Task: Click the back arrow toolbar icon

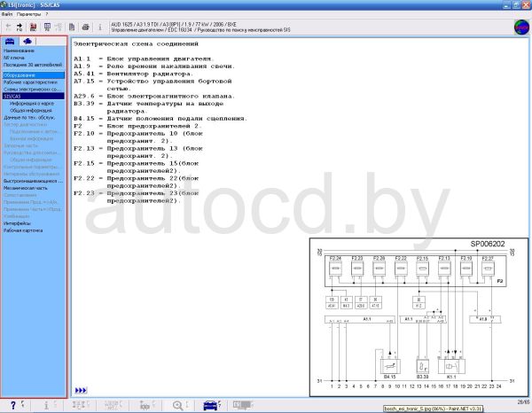Action: tap(9, 27)
